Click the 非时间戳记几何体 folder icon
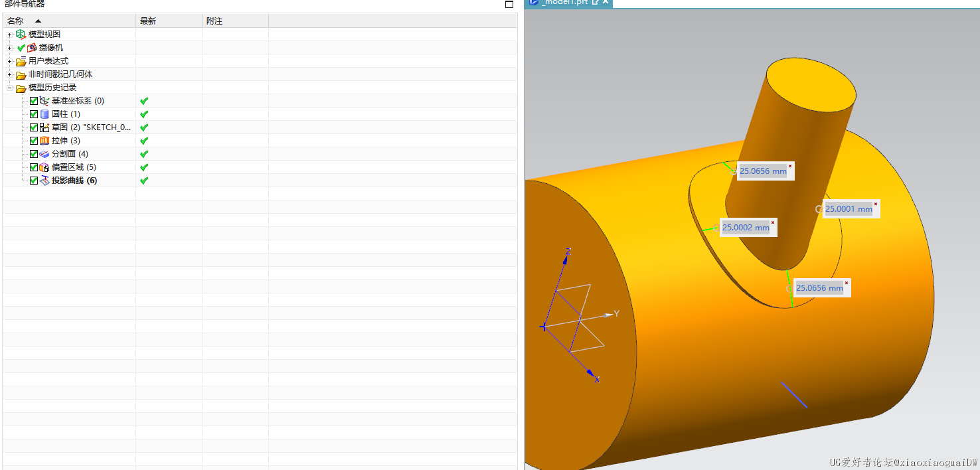 tap(21, 74)
